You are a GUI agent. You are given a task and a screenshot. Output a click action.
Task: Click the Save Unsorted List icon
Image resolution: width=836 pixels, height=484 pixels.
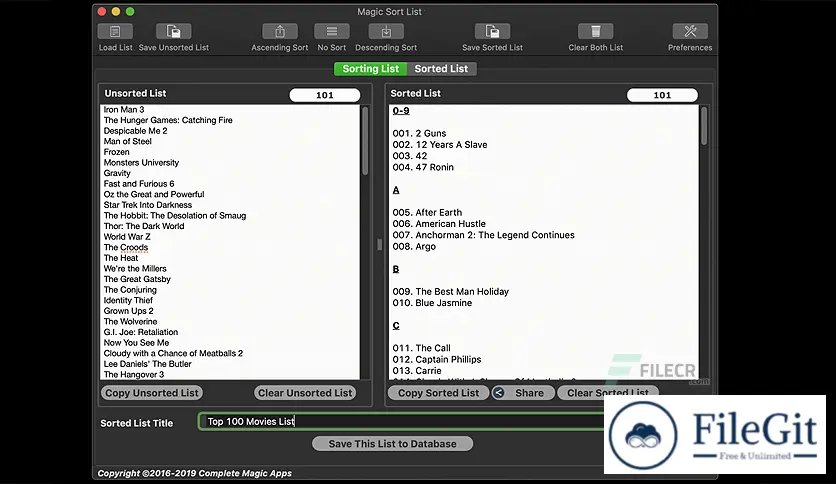click(x=173, y=31)
